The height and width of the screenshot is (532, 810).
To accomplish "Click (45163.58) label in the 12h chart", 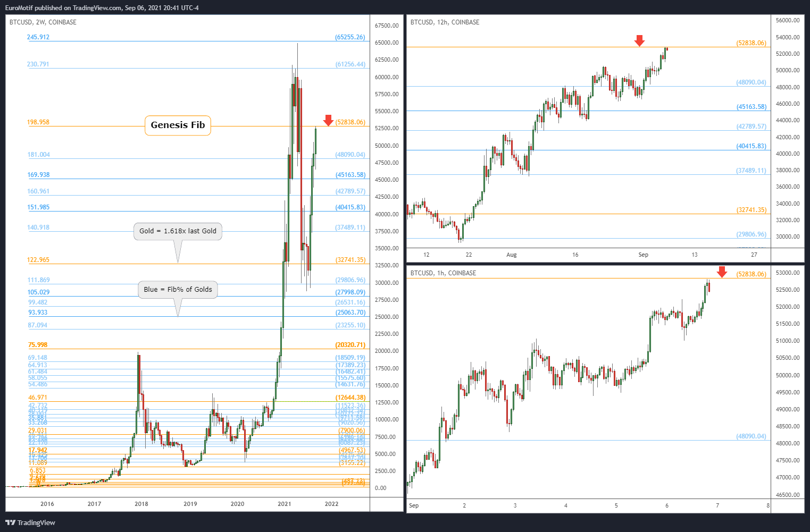I will point(751,107).
